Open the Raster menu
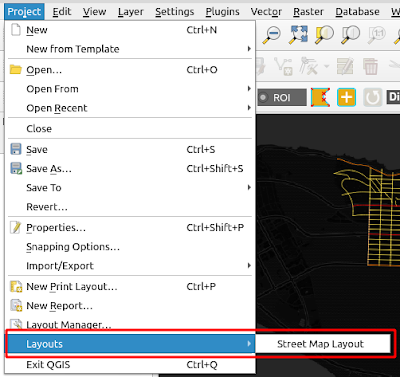400x377 pixels. pyautogui.click(x=308, y=12)
